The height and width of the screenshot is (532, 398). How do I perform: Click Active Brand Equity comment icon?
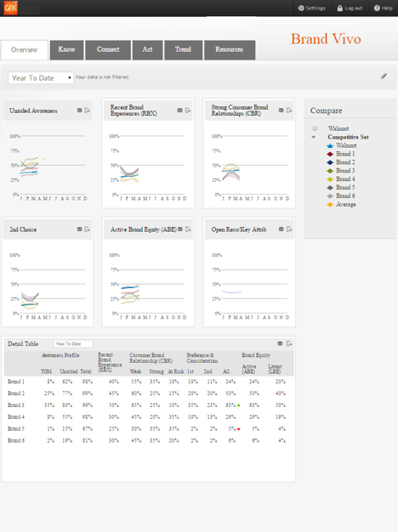pyautogui.click(x=180, y=229)
